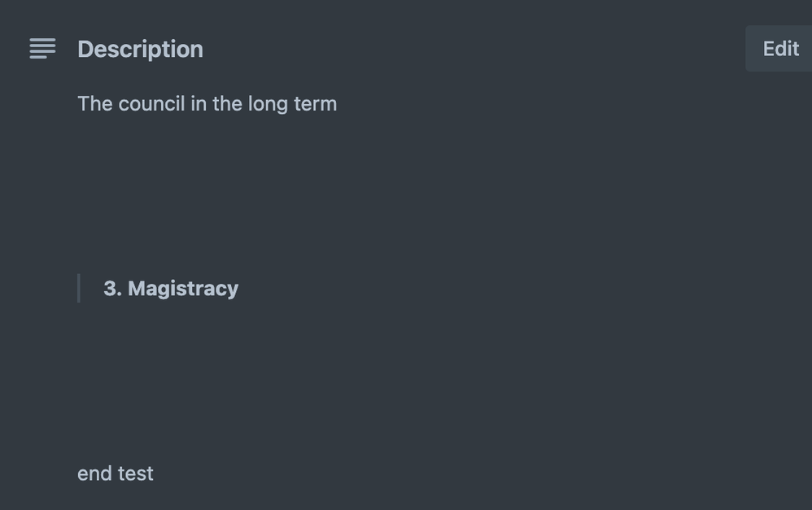
Task: Toggle the Description section open or closed
Action: point(140,49)
